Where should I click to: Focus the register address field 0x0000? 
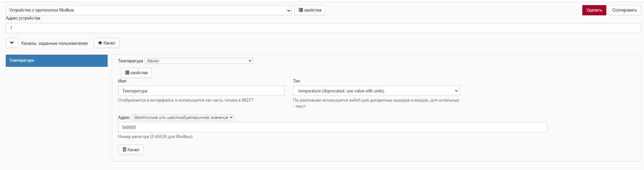[333, 127]
